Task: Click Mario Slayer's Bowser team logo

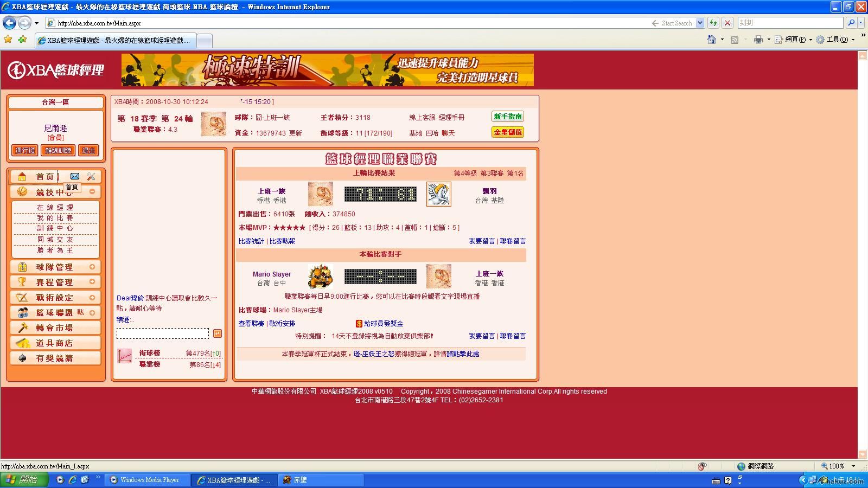Action: coord(321,277)
